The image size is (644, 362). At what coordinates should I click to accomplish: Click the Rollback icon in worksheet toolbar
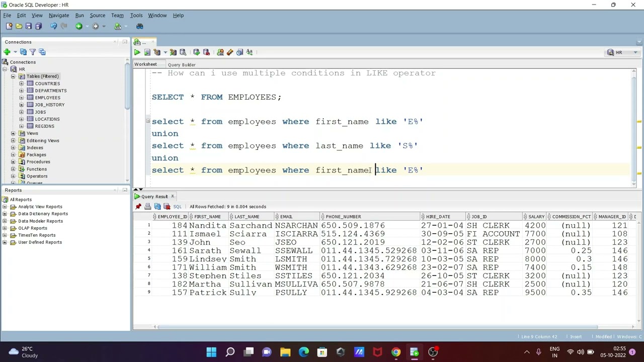pos(206,52)
